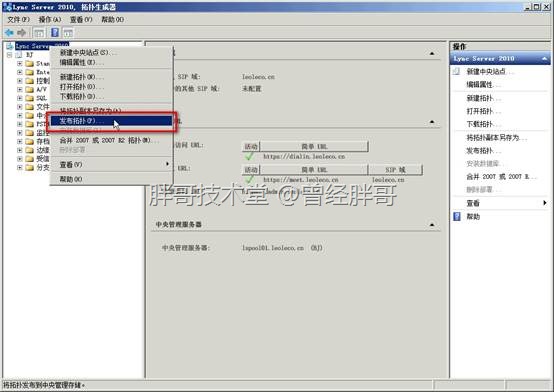This screenshot has height=392, width=554.
Task: Choose 合并 2007 或 2007 R2 拓扑 in context menu
Action: pyautogui.click(x=111, y=140)
